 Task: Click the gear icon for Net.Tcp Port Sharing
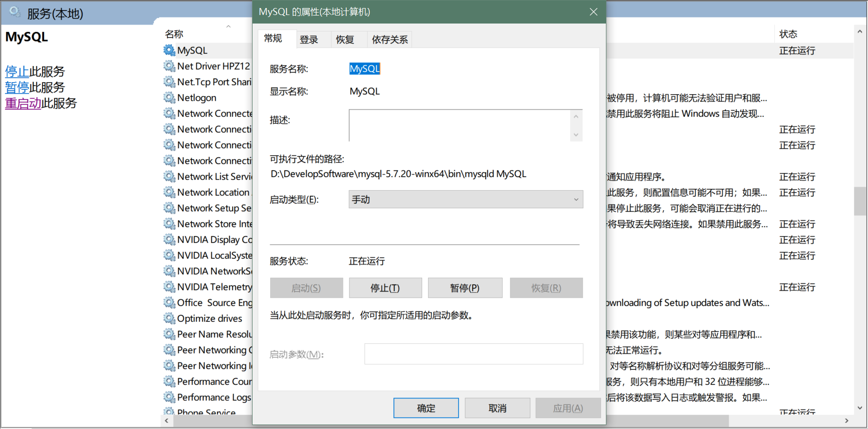[169, 82]
